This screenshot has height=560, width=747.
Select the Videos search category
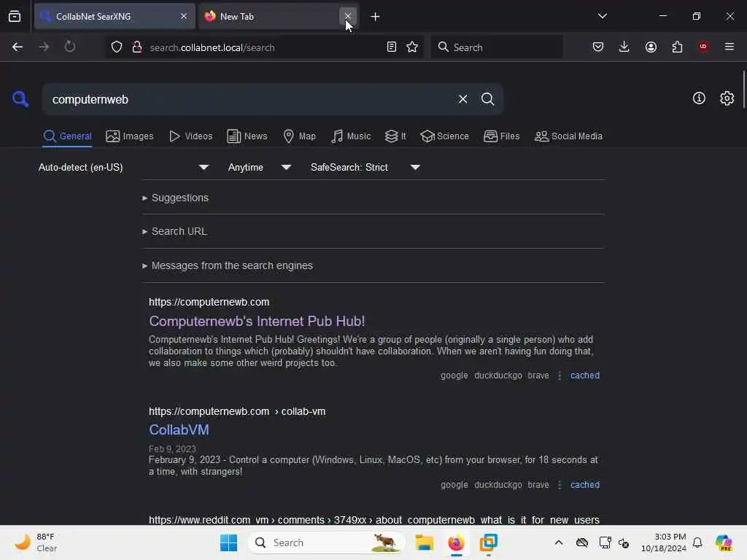tap(190, 136)
